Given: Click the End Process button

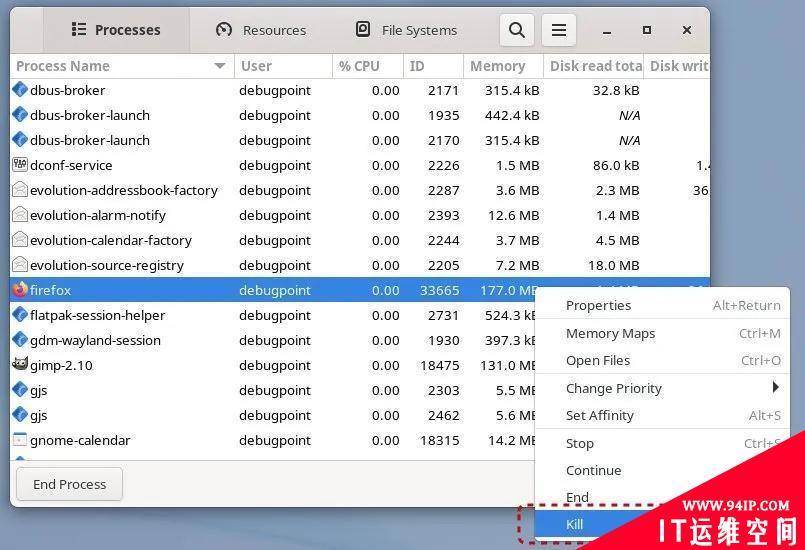Looking at the screenshot, I should click(69, 484).
